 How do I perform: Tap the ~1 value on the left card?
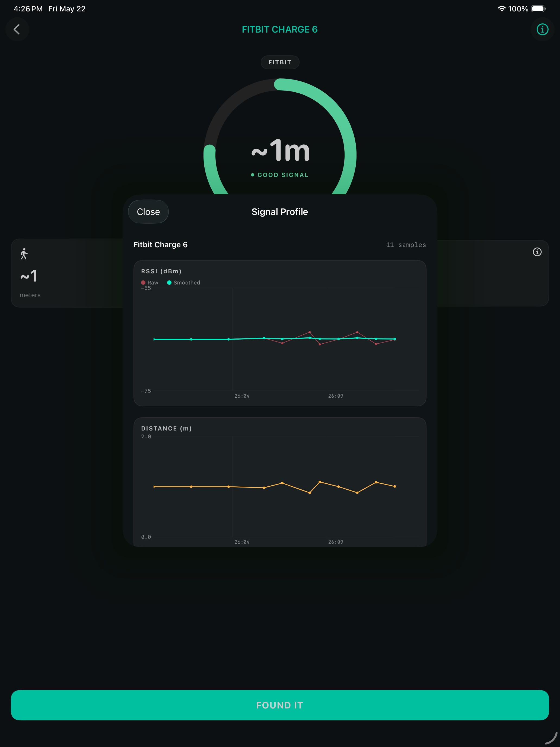29,276
